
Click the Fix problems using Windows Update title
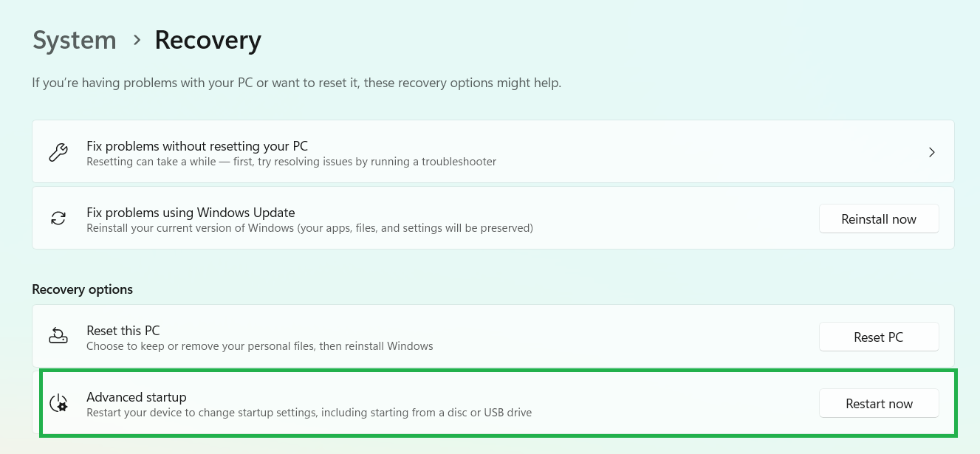coord(191,213)
